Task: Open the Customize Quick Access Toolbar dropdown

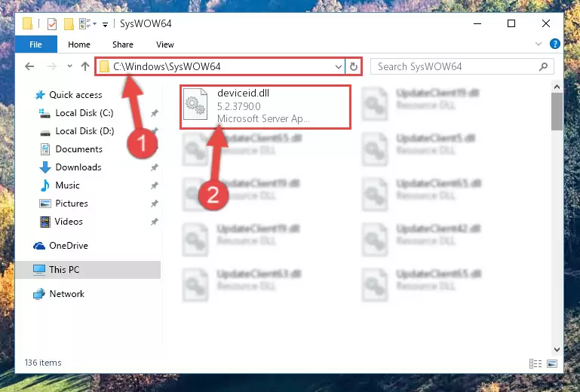Action: coord(105,24)
